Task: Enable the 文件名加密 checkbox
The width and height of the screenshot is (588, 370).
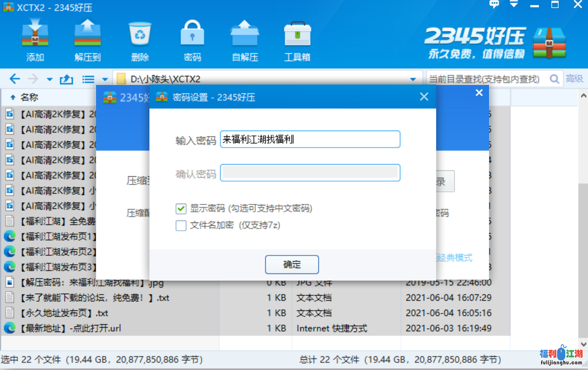Action: [x=181, y=225]
